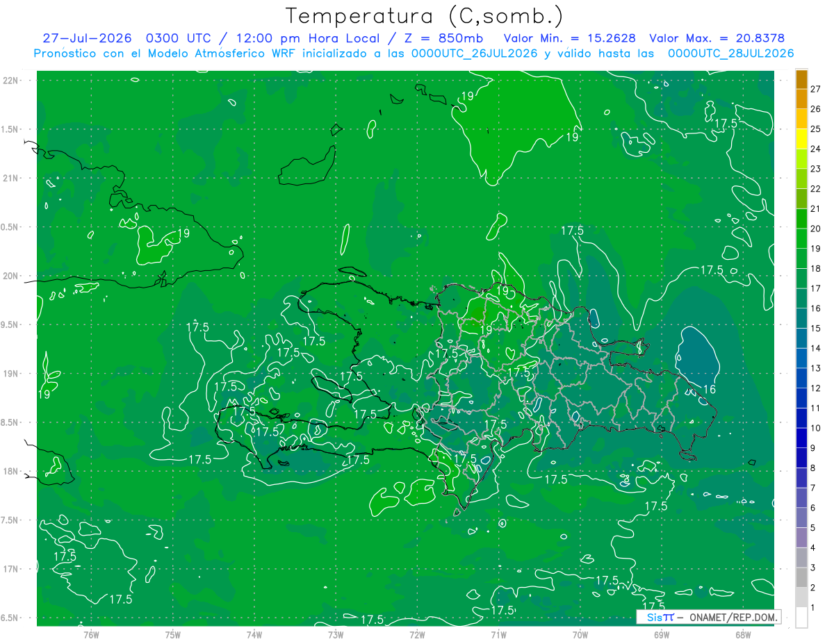This screenshot has width=834, height=644.
Task: Click the '20N' latitude axis label
Action: [11, 276]
